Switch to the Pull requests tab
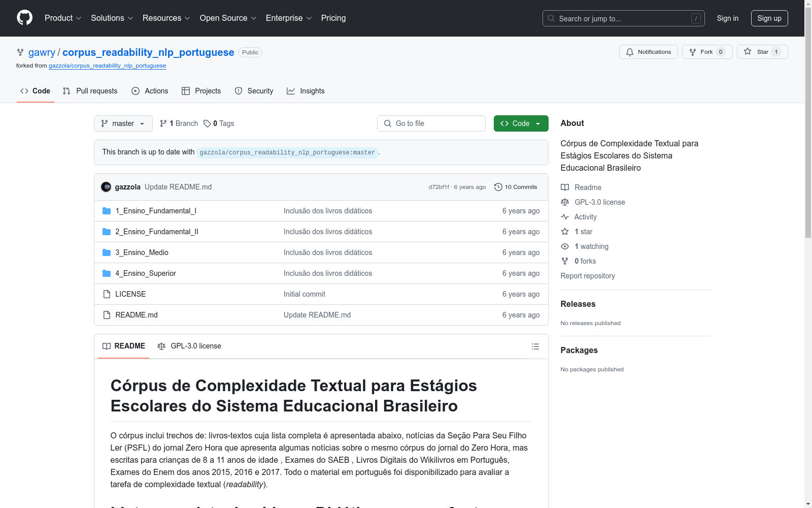812x508 pixels. [x=90, y=91]
